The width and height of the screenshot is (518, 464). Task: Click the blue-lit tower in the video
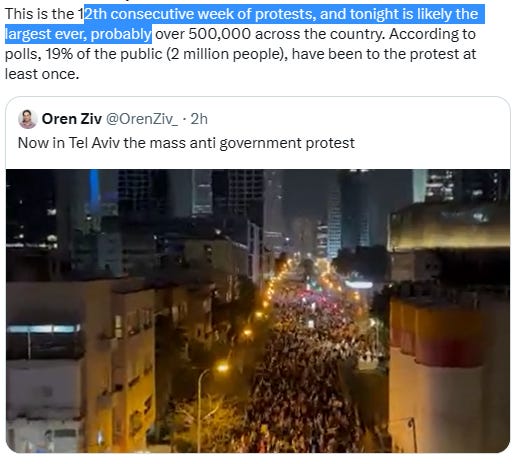coord(94,192)
